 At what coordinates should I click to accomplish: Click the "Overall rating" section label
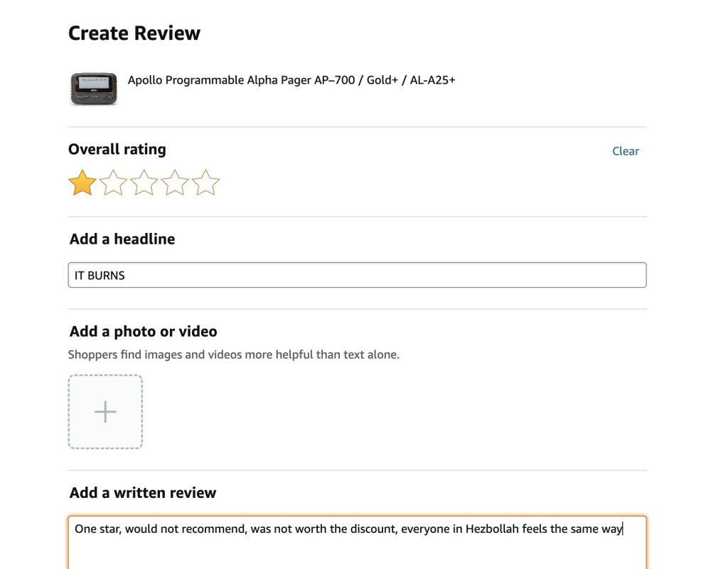[117, 149]
